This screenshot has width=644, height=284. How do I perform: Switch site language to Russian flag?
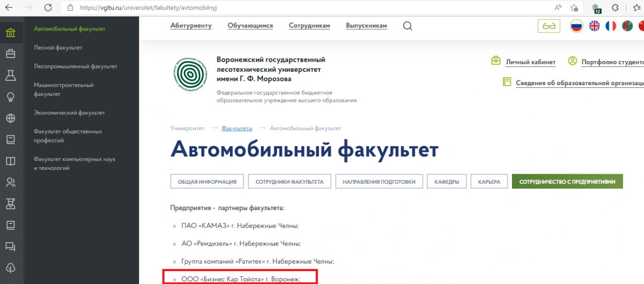[x=577, y=26]
